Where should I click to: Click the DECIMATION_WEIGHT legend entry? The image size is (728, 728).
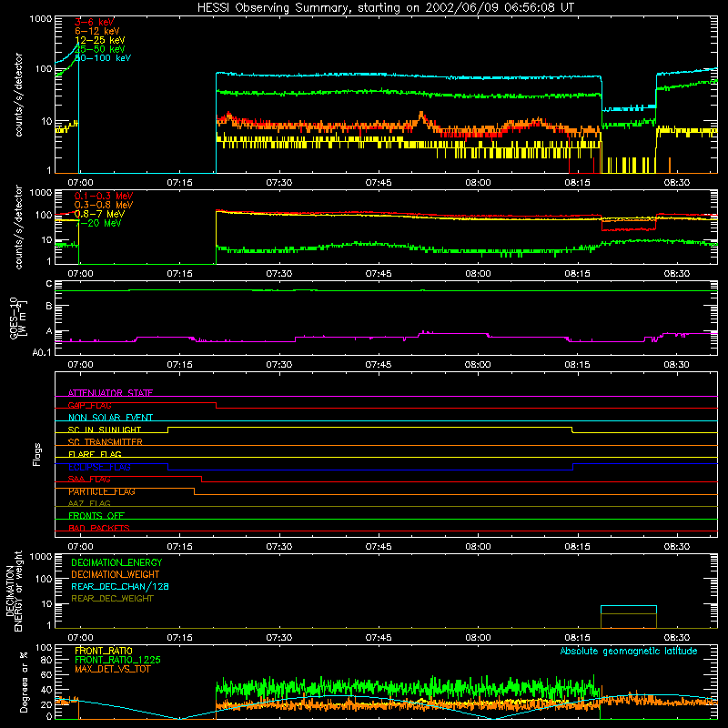coord(116,574)
